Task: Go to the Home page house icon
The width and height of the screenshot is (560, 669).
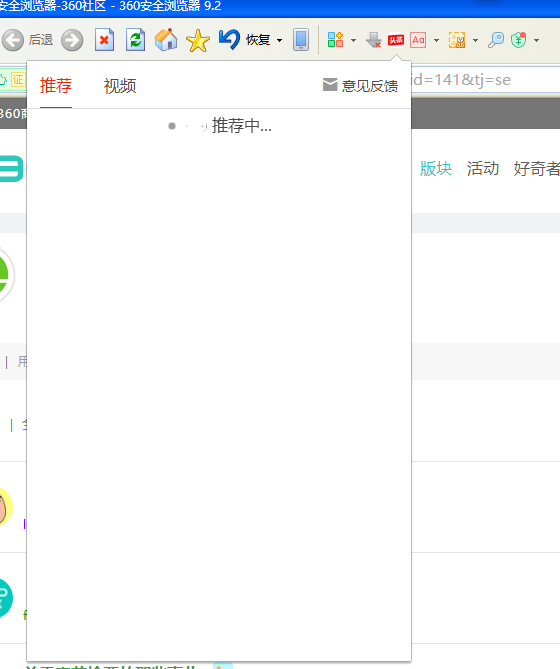Action: coord(166,40)
